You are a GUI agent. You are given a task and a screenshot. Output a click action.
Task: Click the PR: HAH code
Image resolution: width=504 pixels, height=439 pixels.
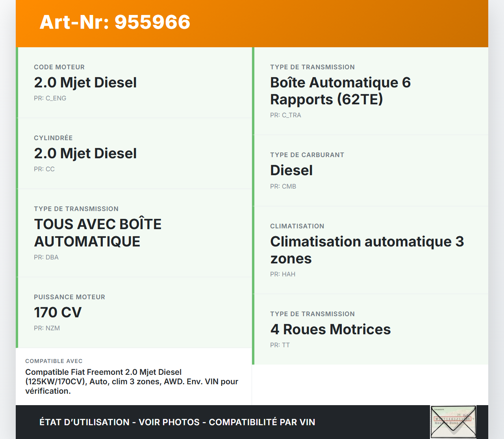(283, 274)
